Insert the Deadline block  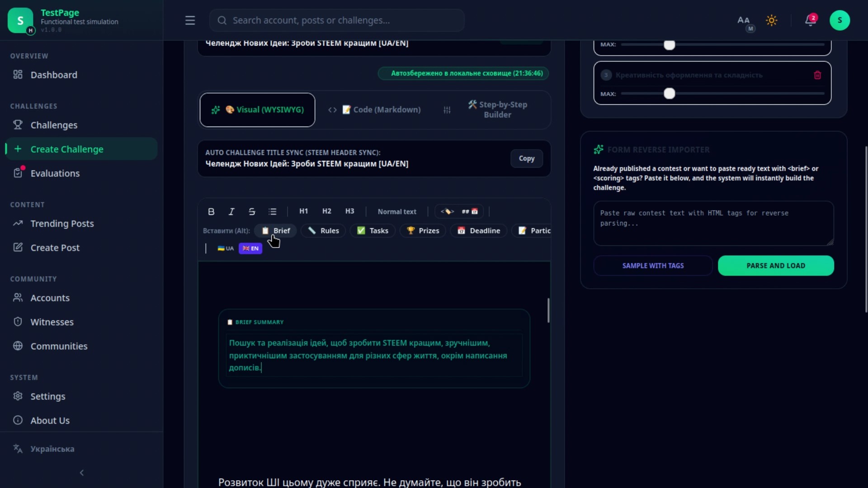[479, 230]
